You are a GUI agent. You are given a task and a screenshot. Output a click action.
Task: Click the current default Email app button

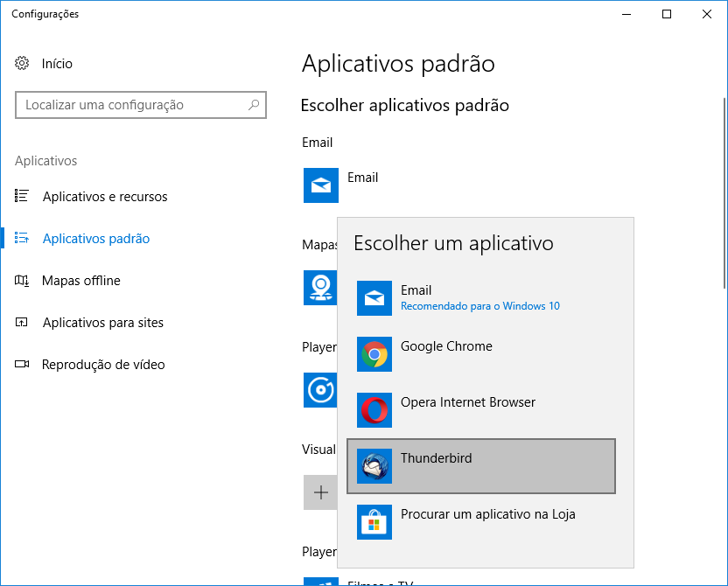343,185
